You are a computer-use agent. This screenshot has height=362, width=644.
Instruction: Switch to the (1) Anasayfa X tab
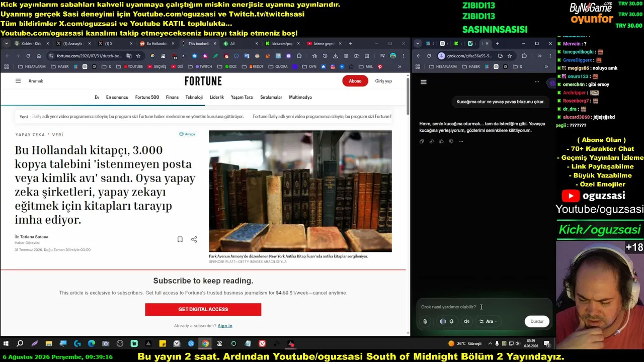73,44
